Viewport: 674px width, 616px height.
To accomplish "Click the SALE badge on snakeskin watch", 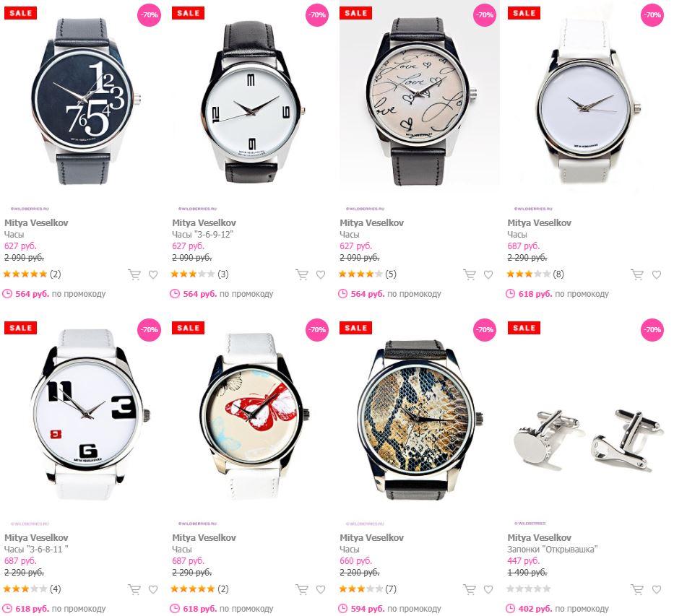I will tap(356, 328).
